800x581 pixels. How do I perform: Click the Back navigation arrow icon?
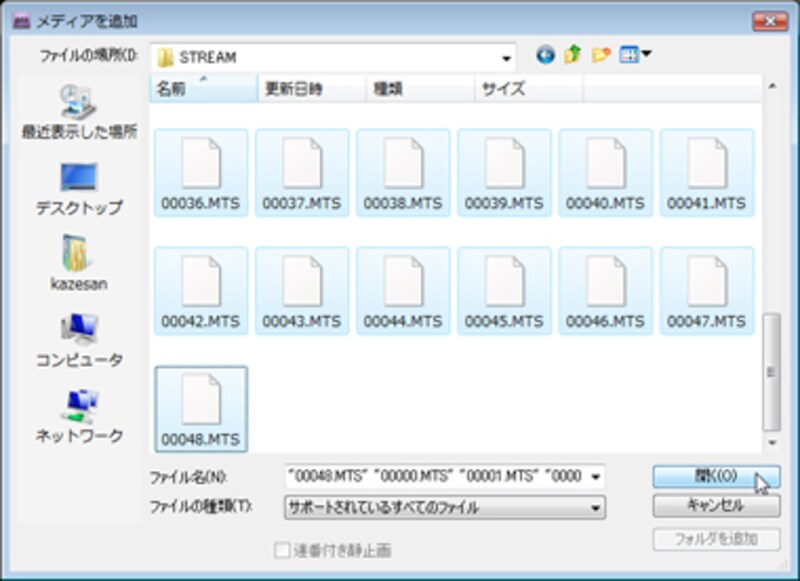545,55
